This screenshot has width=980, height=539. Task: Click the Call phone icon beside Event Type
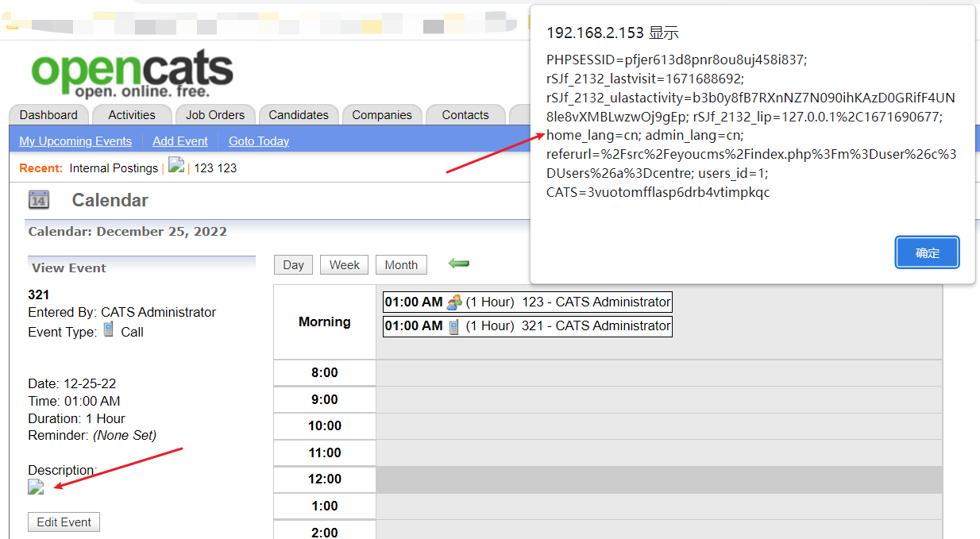109,329
